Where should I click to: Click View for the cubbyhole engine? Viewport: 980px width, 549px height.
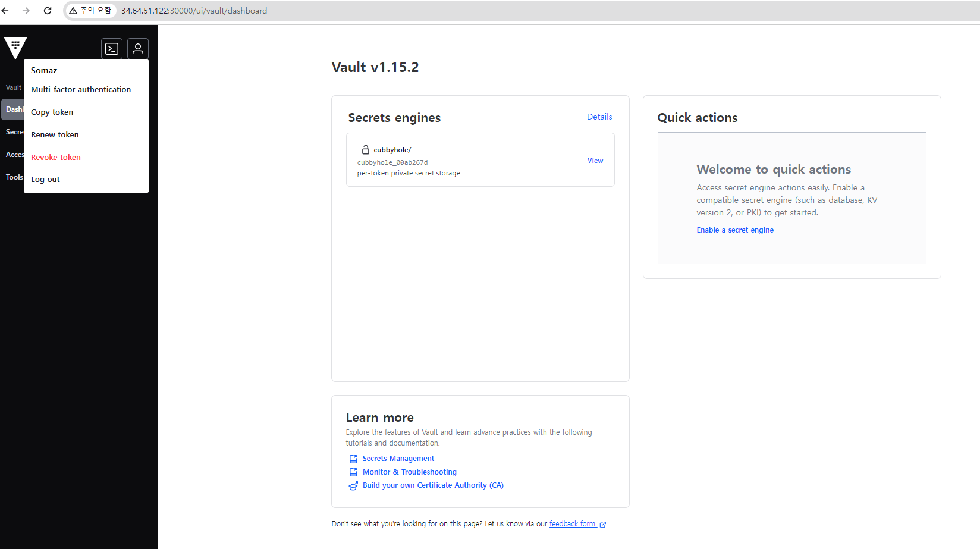[x=595, y=161]
